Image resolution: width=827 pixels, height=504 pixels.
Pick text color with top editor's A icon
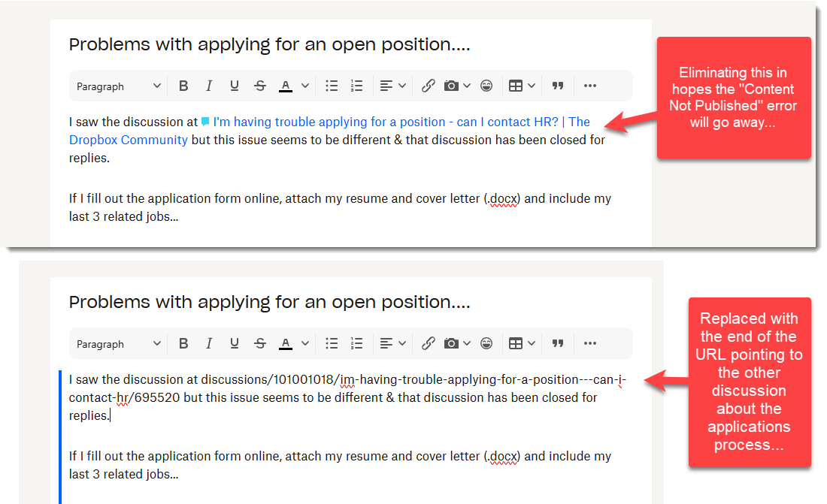286,86
